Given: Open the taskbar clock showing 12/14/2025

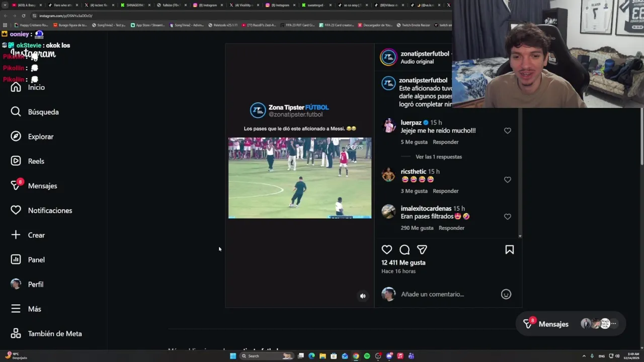Looking at the screenshot, I should tap(632, 356).
